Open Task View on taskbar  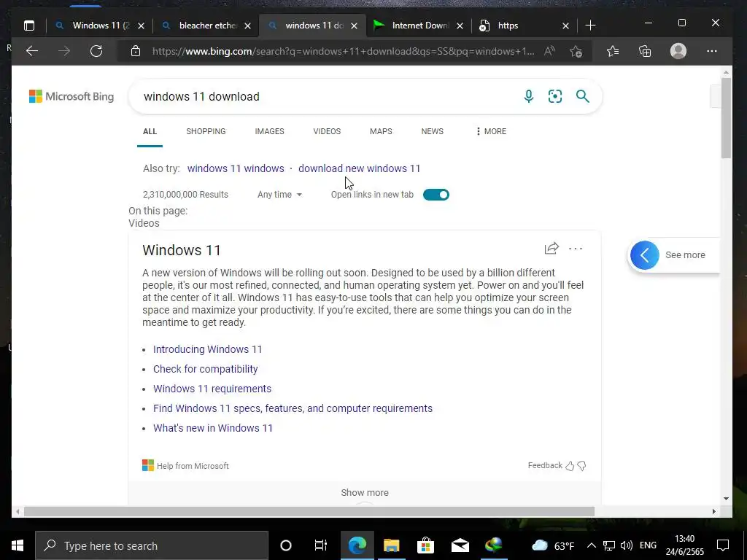coord(321,545)
